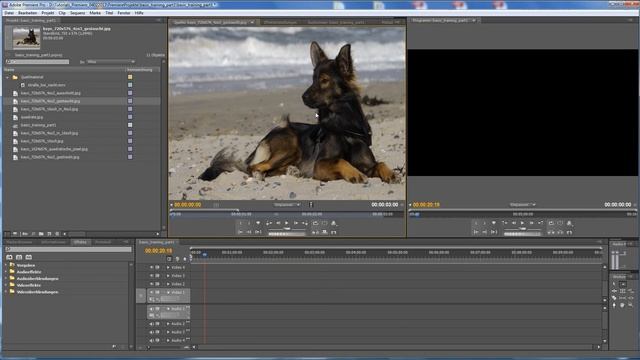640x360 pixels.
Task: Open the 'In: Alles' search filter dropdown
Action: pyautogui.click(x=111, y=62)
